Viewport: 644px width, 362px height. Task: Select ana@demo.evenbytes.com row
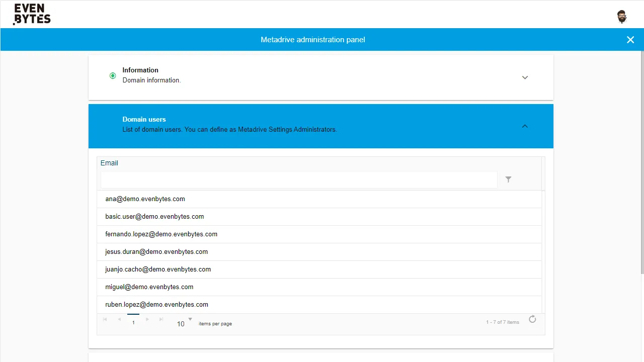(319, 199)
